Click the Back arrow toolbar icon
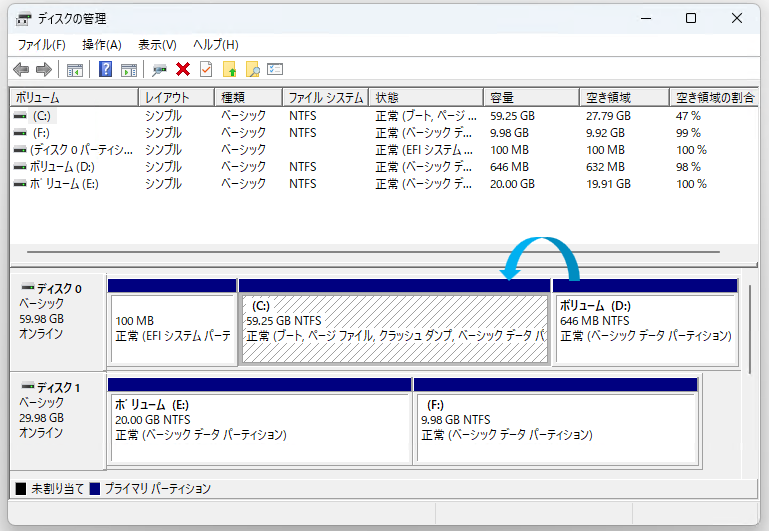The height and width of the screenshot is (531, 769). (21, 70)
